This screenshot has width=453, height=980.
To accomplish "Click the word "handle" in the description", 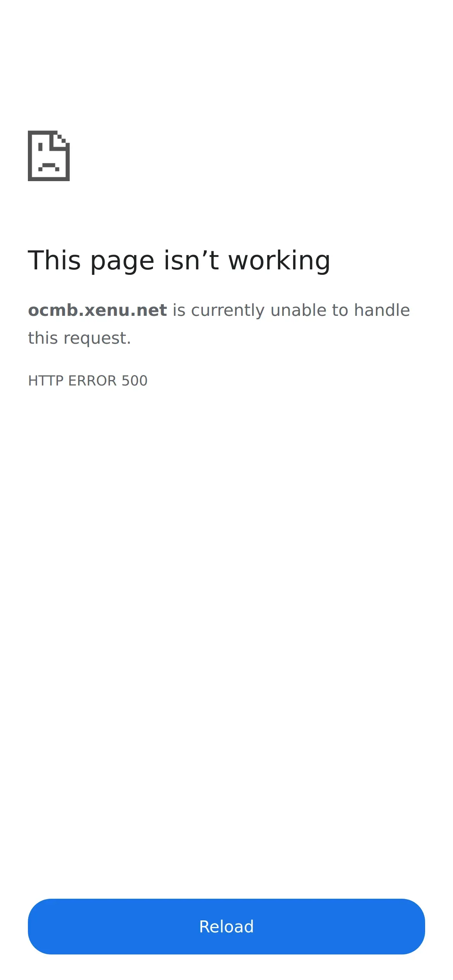I will point(382,310).
